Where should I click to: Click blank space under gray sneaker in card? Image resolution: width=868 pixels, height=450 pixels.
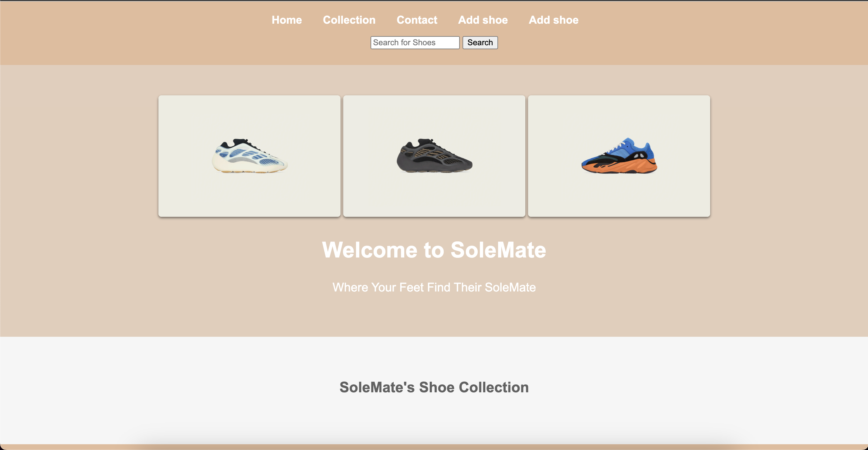(434, 197)
